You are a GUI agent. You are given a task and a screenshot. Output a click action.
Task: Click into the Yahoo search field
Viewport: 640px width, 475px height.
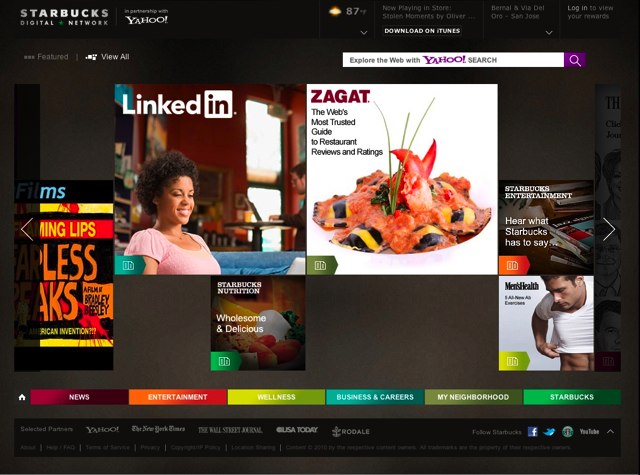click(453, 60)
